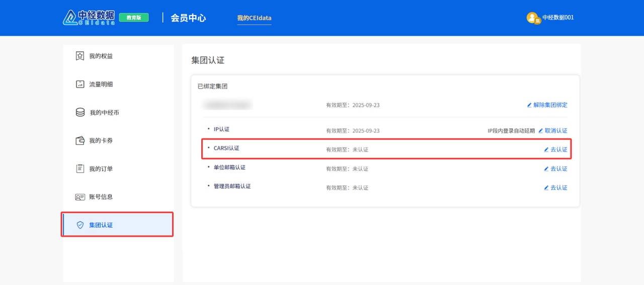Click the chart icon beside 流量明细
Image resolution: width=644 pixels, height=285 pixels.
click(x=80, y=84)
